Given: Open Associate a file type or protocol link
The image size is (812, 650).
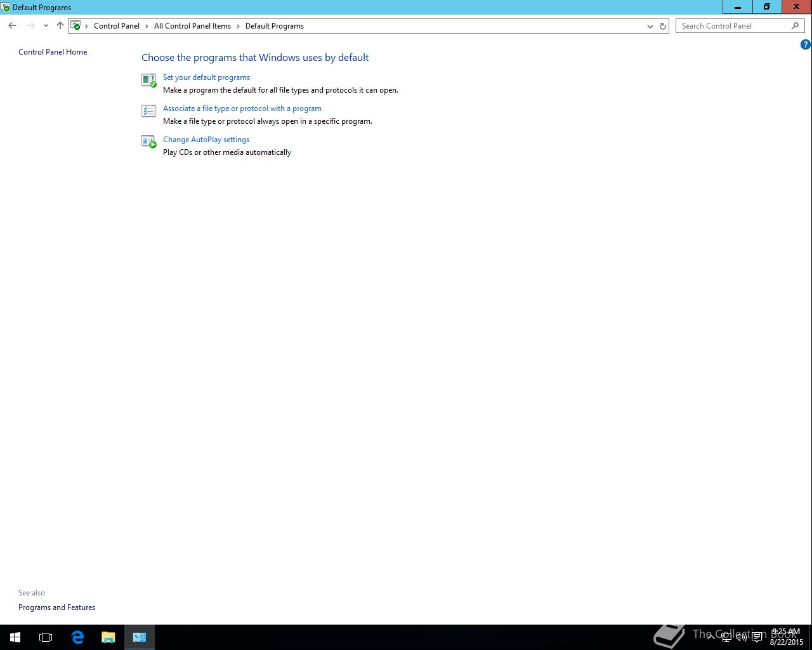Looking at the screenshot, I should tap(242, 109).
